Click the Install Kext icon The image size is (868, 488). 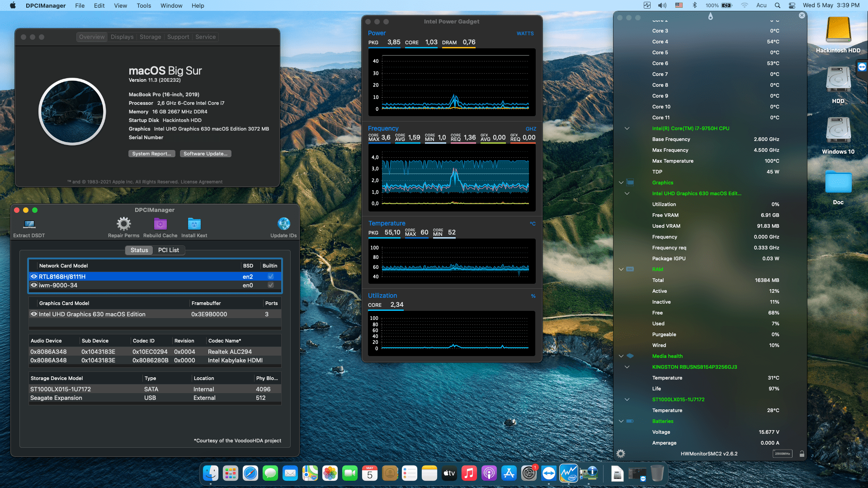coord(194,224)
